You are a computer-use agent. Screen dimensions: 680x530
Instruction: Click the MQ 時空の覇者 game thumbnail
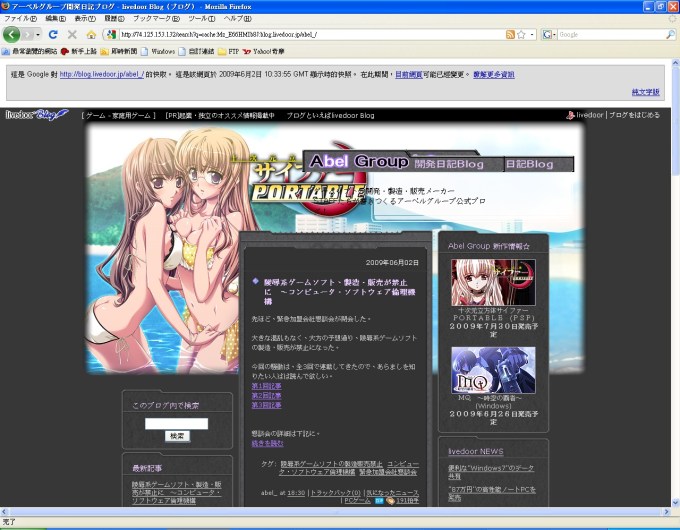click(493, 370)
